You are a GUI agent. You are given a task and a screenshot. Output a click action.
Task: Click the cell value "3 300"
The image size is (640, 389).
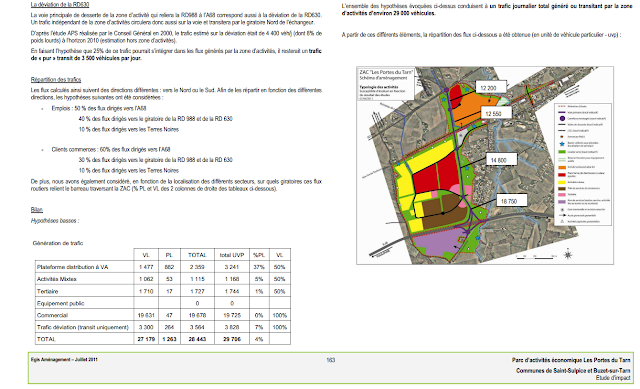tap(146, 327)
